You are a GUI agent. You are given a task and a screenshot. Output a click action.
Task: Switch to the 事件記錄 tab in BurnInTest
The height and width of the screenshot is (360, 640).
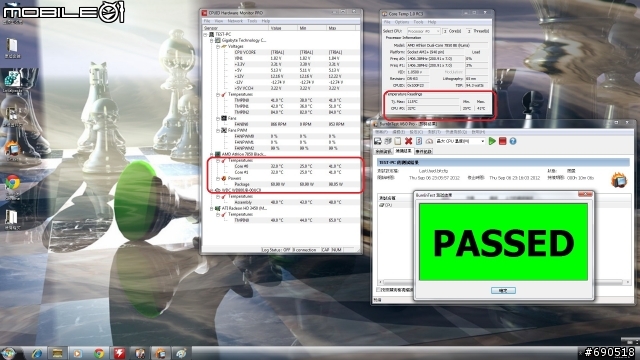pyautogui.click(x=423, y=151)
